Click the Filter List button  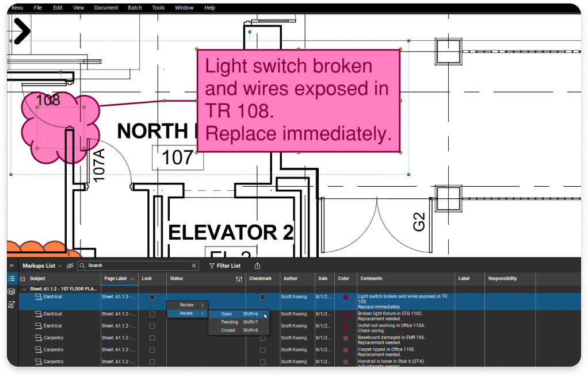click(x=224, y=266)
